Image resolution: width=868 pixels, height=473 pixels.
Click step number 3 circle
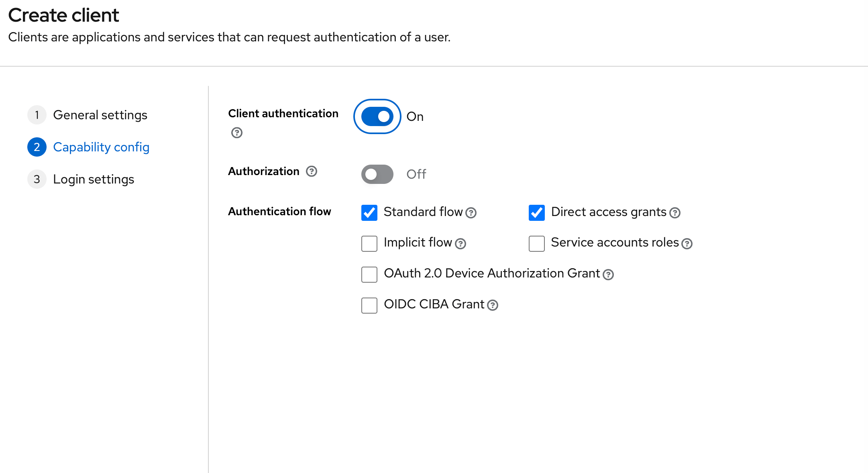coord(37,179)
